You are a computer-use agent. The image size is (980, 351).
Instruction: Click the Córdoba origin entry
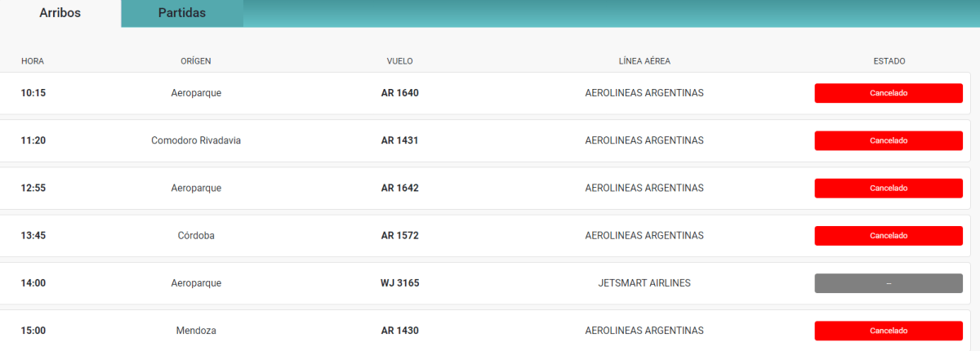tap(196, 236)
